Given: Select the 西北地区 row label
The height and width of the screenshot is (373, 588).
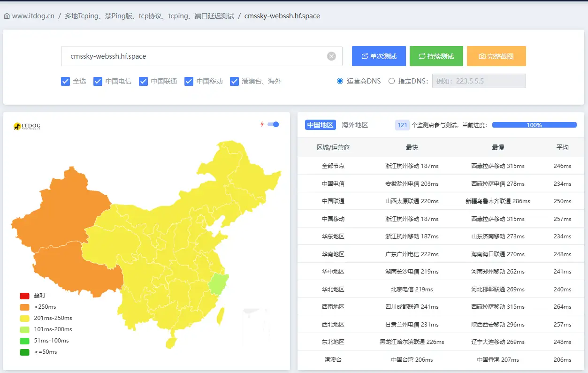Looking at the screenshot, I should pyautogui.click(x=333, y=325).
